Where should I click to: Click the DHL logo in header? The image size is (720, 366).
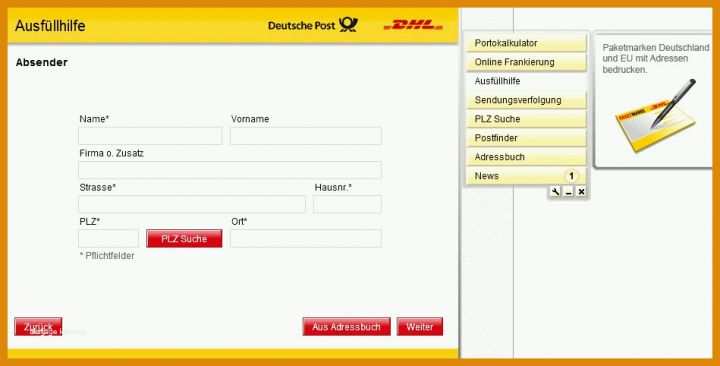click(x=413, y=25)
